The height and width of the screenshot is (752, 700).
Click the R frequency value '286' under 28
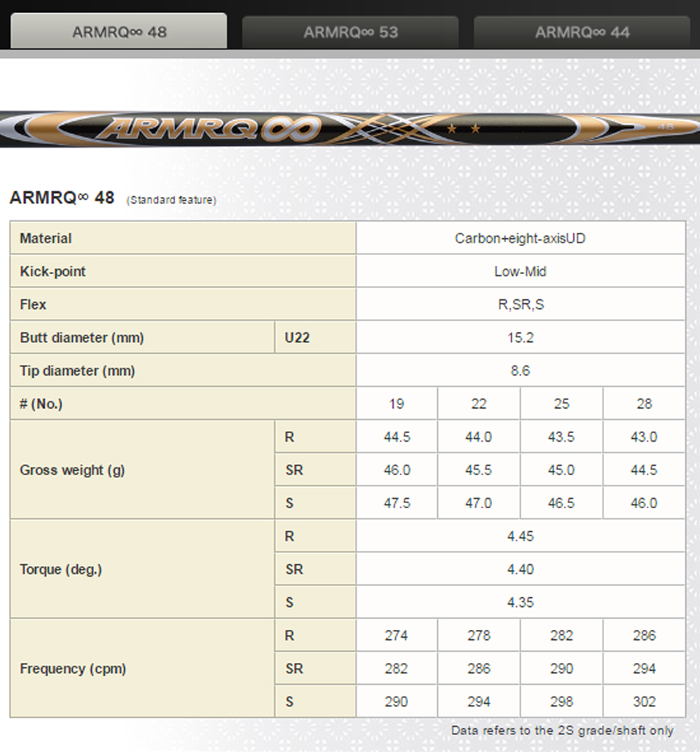[x=644, y=636]
